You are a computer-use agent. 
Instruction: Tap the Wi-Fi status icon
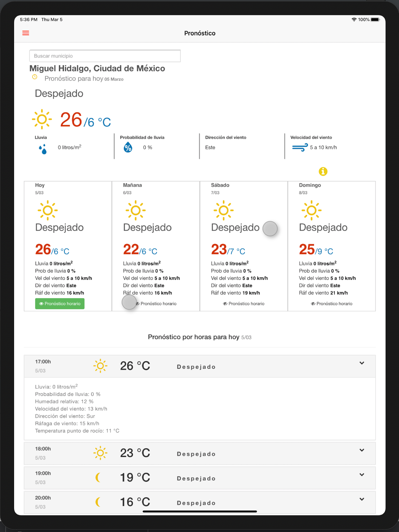pyautogui.click(x=354, y=19)
